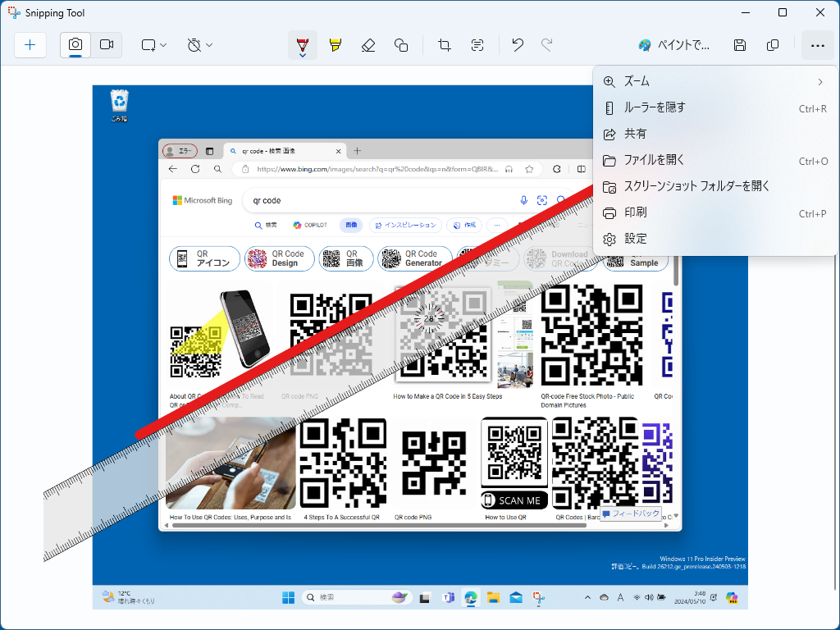Copy the snip to the clipboard
The image size is (840, 630).
click(772, 45)
